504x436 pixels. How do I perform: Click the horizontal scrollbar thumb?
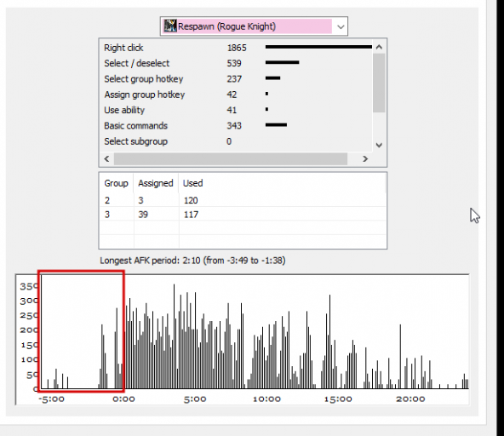231,158
